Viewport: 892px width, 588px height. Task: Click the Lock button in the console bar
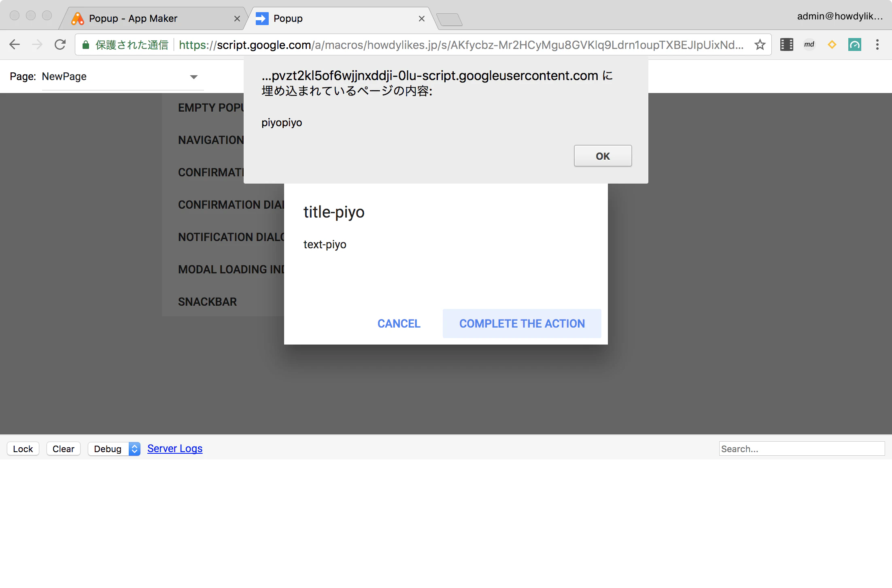point(23,448)
